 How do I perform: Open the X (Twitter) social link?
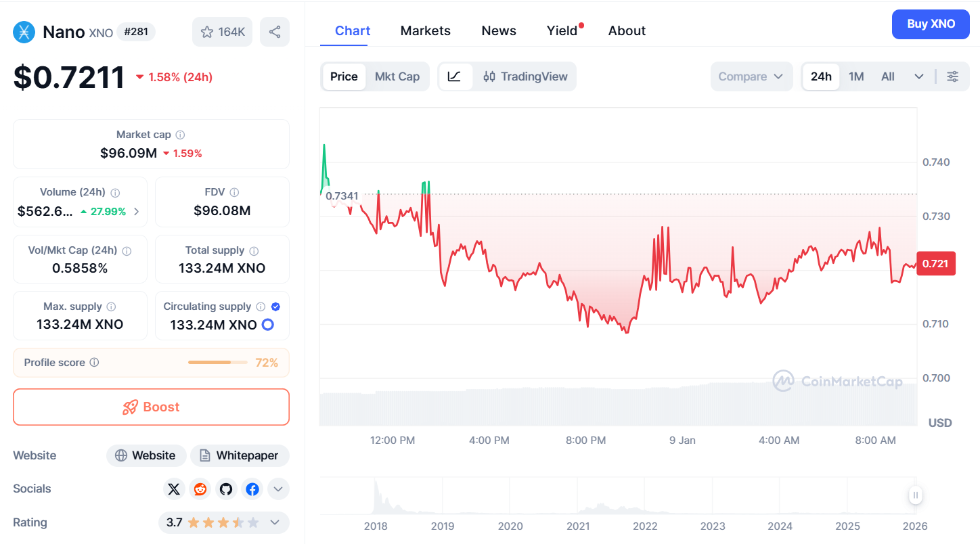(x=174, y=489)
